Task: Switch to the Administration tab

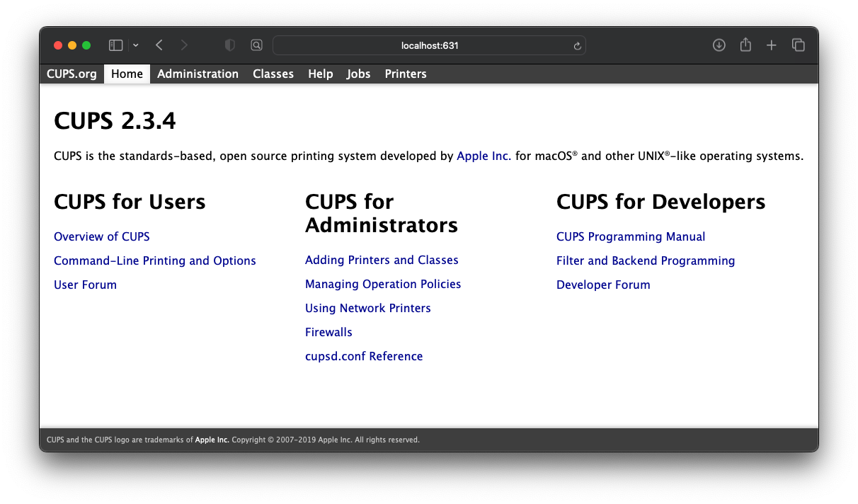Action: (198, 74)
